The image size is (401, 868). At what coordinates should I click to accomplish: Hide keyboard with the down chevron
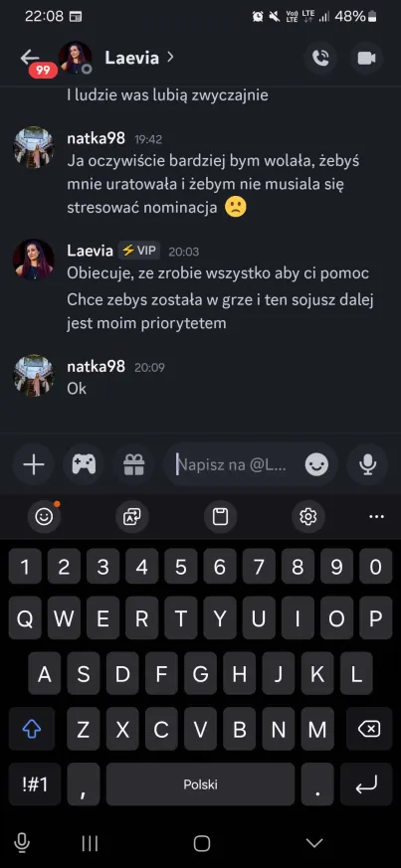[314, 843]
